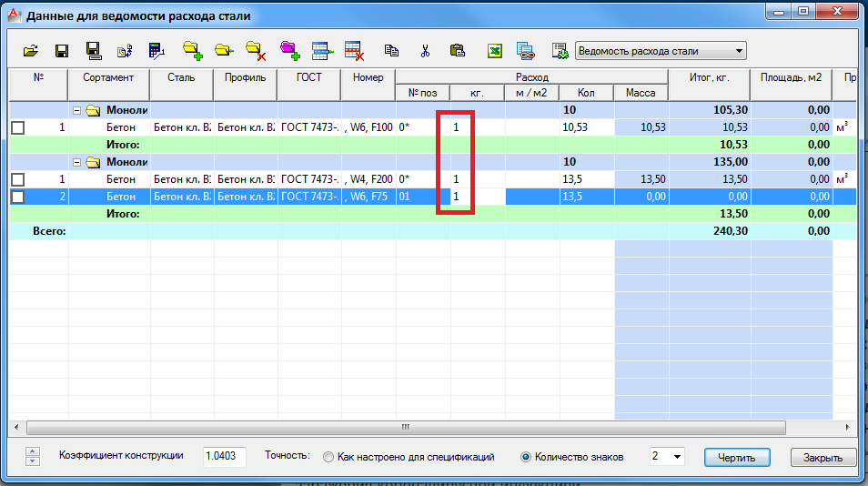Click the 'Чертить' button
Image resolution: width=868 pixels, height=486 pixels.
737,457
